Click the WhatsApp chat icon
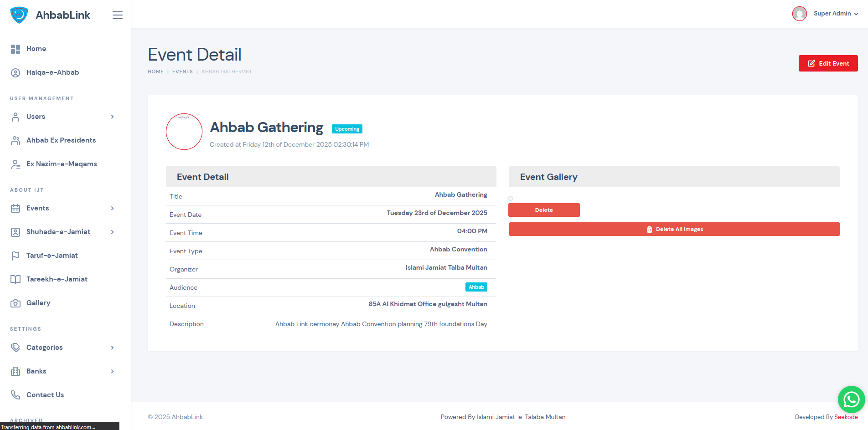Image resolution: width=868 pixels, height=430 pixels. 851,399
